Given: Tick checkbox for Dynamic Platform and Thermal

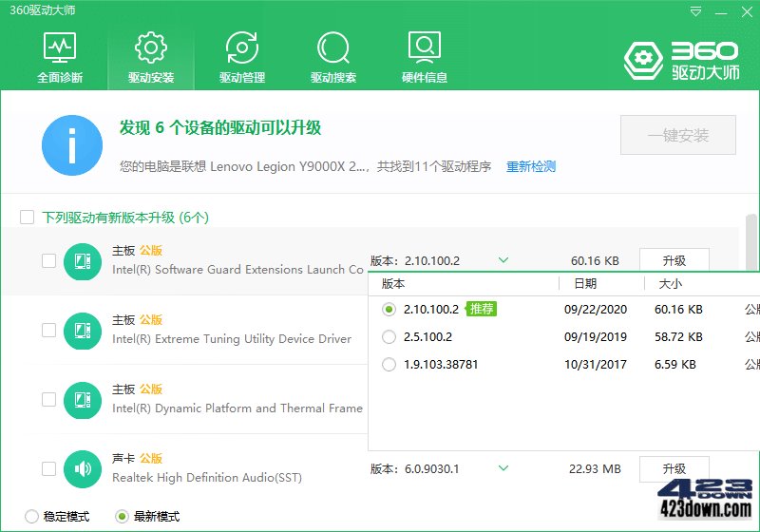Looking at the screenshot, I should click(49, 399).
